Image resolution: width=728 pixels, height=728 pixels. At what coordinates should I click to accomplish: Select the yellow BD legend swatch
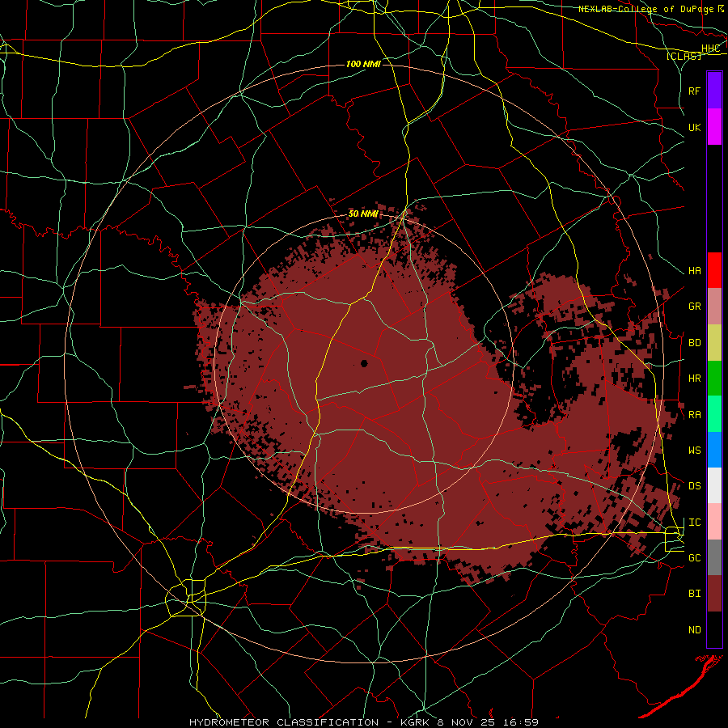pos(714,342)
